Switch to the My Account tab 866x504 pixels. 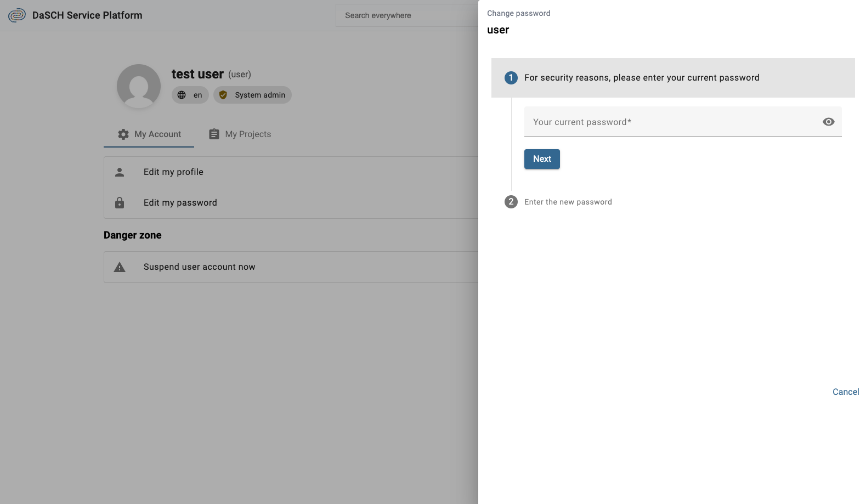click(x=149, y=134)
